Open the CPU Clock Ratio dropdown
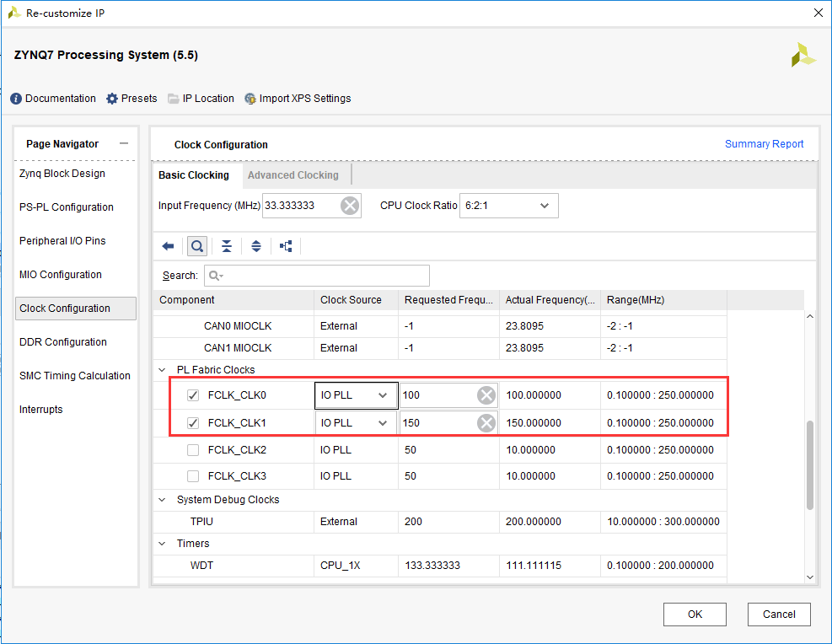This screenshot has width=832, height=644. coord(509,206)
